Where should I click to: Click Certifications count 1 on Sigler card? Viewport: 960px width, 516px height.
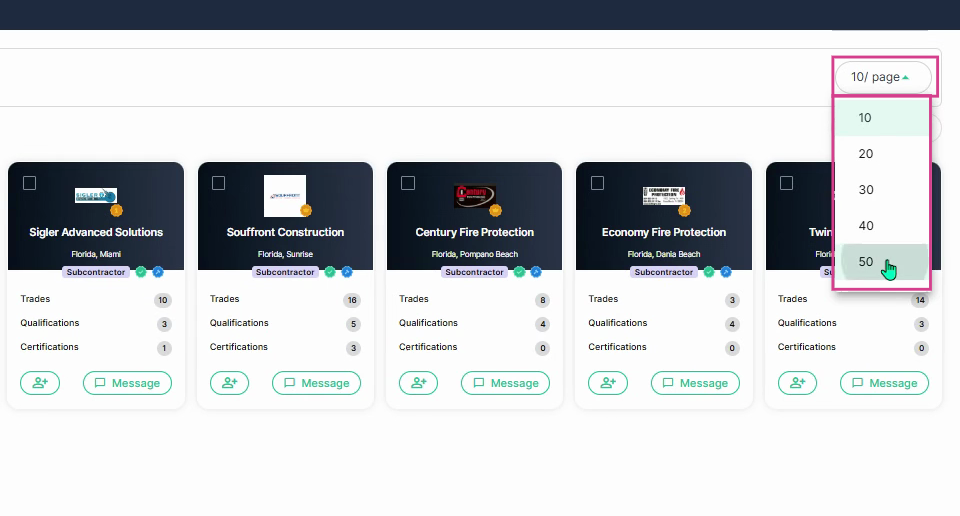click(x=164, y=348)
